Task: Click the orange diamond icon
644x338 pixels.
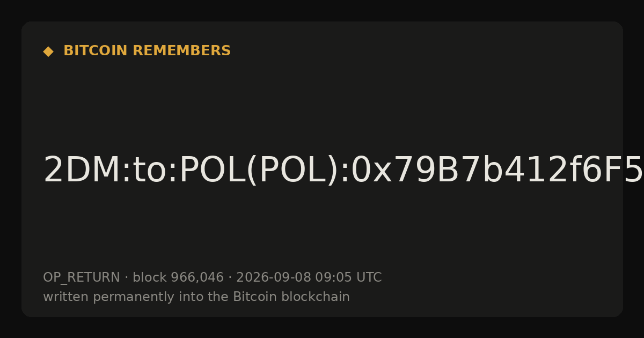Action: pyautogui.click(x=48, y=52)
